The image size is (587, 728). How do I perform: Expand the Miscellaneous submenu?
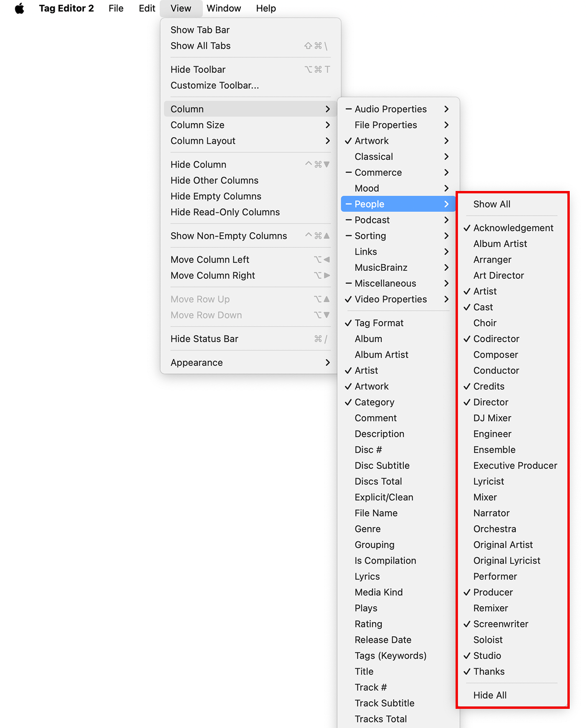coord(398,283)
